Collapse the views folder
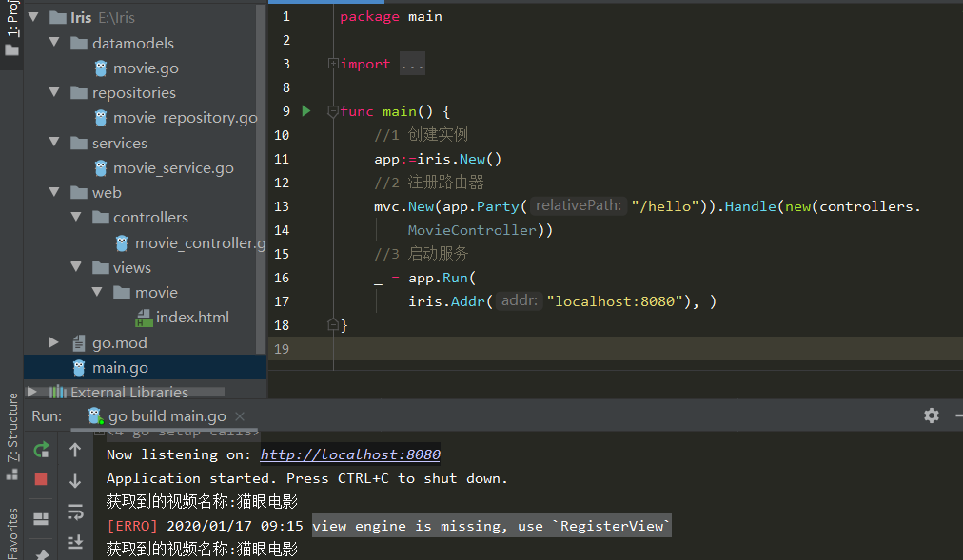This screenshot has height=560, width=963. click(x=76, y=267)
